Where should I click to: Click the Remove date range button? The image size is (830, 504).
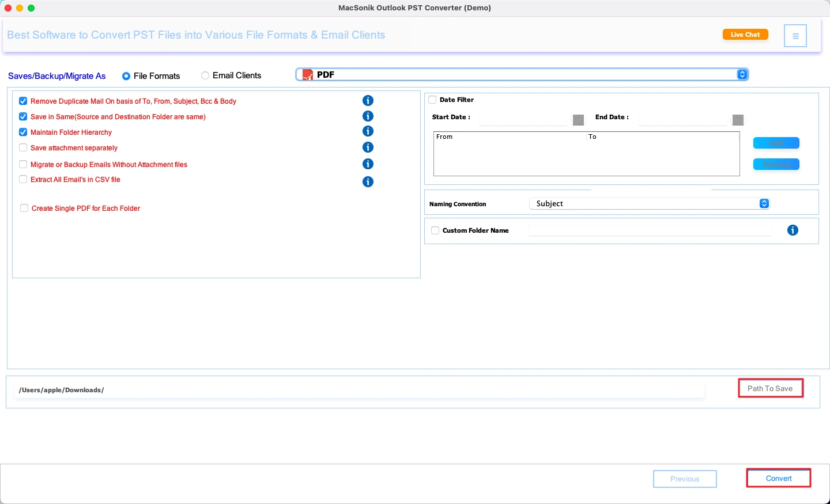point(776,164)
